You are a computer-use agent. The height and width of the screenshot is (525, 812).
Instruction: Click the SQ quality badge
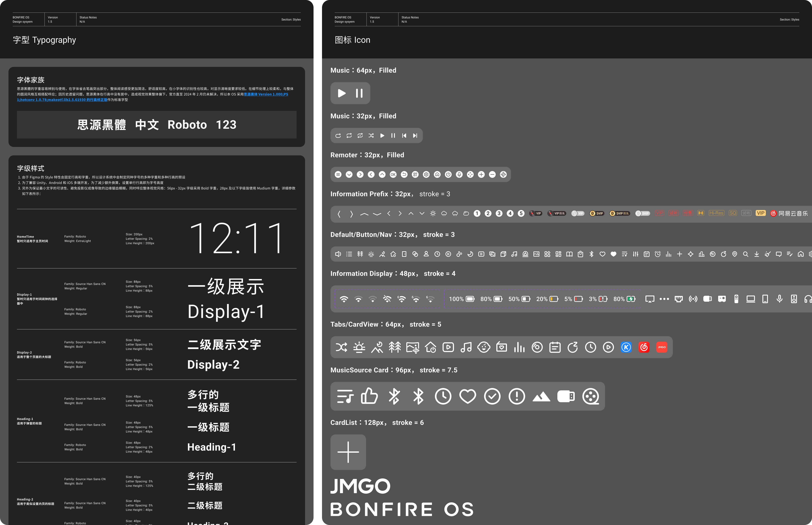pos(733,213)
